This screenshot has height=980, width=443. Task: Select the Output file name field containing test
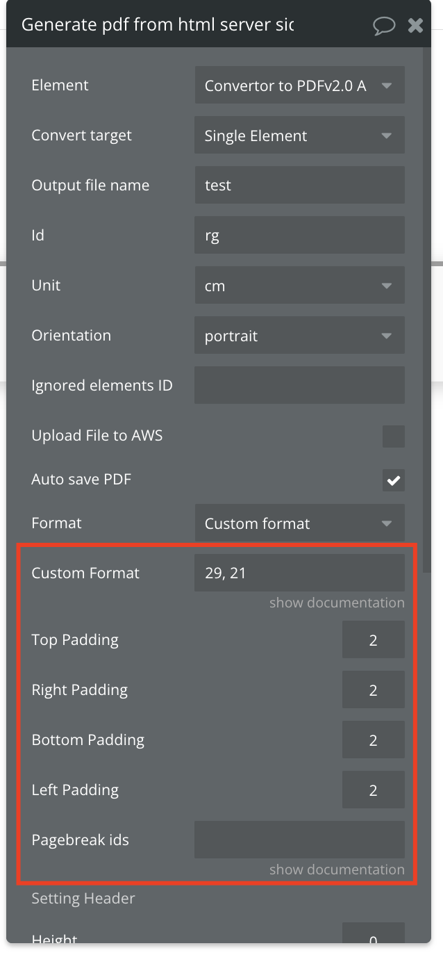point(299,186)
